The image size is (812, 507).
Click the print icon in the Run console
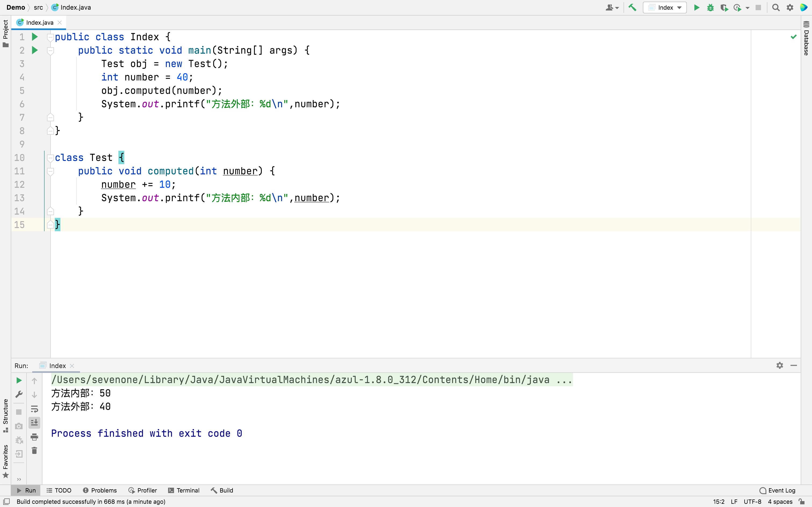coord(34,437)
